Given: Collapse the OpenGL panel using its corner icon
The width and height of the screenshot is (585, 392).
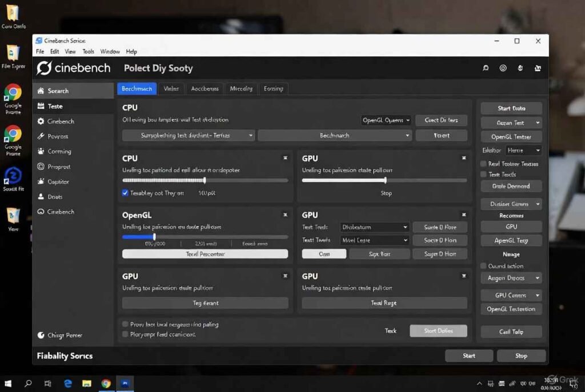Looking at the screenshot, I should tap(285, 215).
